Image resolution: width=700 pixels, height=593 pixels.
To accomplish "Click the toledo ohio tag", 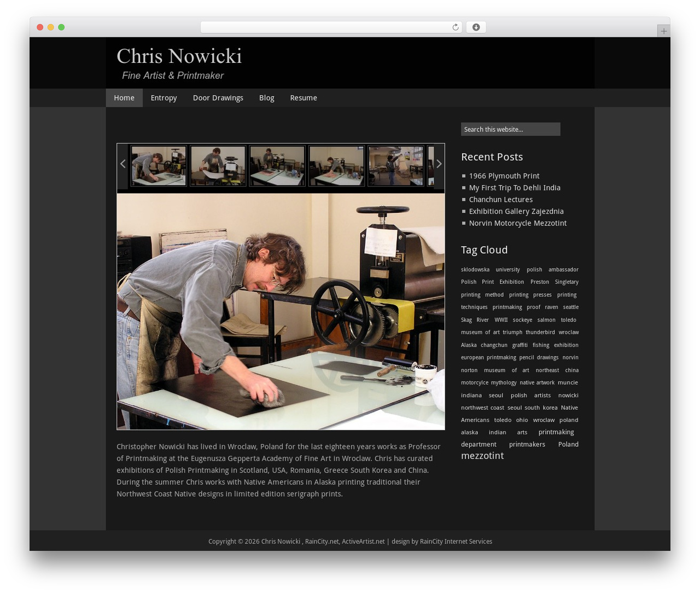I will (x=511, y=420).
